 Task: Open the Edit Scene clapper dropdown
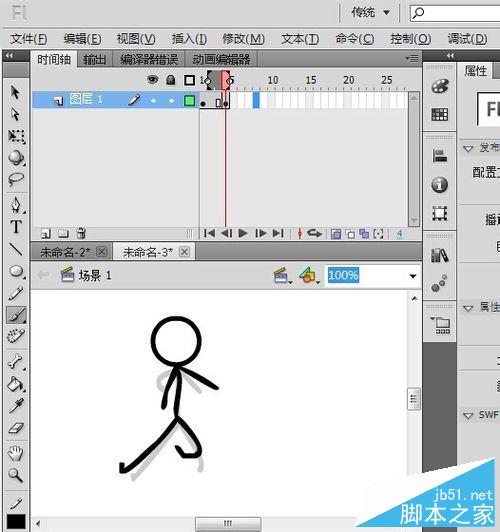coord(282,276)
